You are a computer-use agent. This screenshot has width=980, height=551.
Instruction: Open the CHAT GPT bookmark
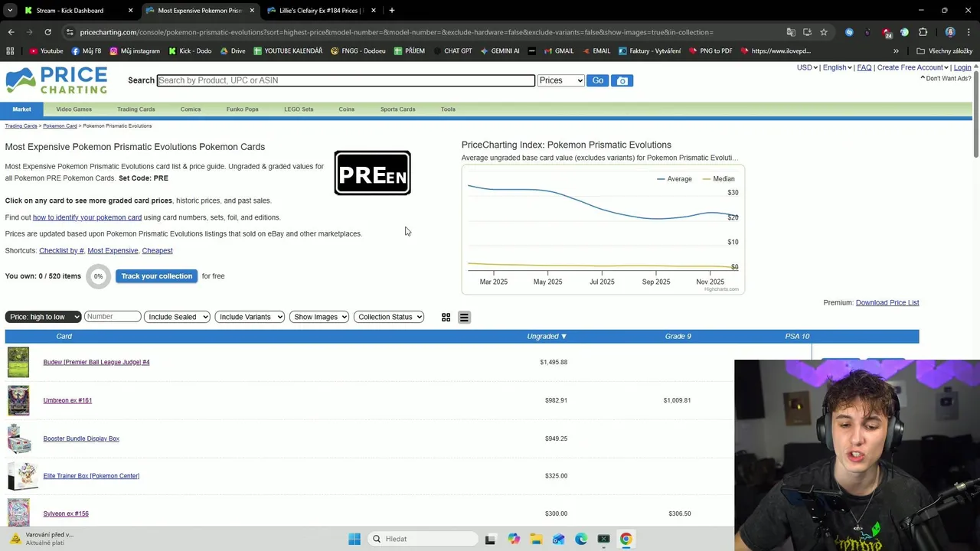452,51
